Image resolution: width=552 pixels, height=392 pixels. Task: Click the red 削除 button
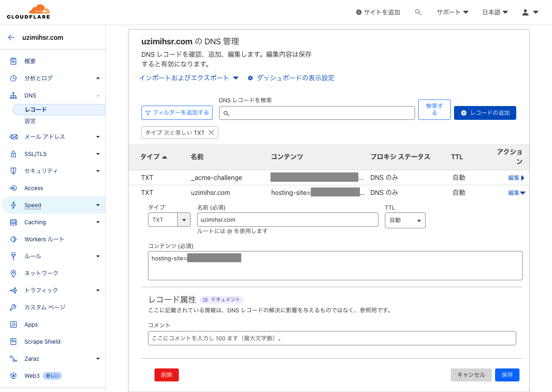(x=167, y=375)
